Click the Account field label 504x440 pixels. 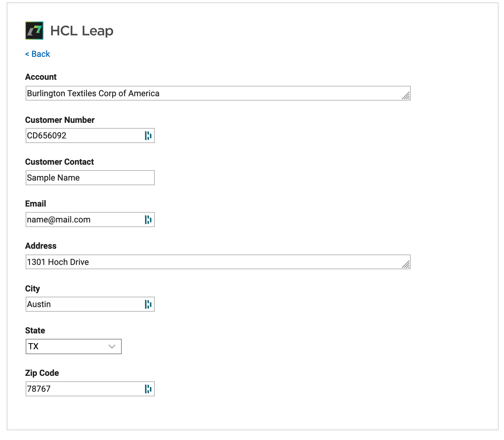(41, 77)
